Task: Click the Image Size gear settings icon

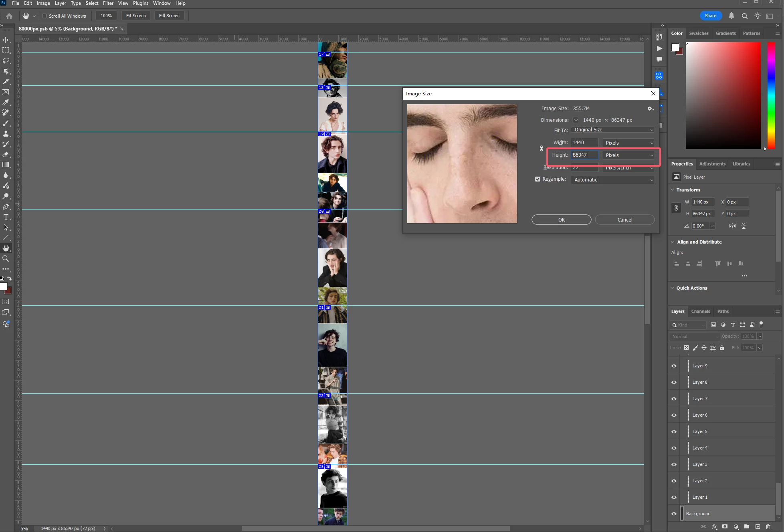Action: coord(650,109)
